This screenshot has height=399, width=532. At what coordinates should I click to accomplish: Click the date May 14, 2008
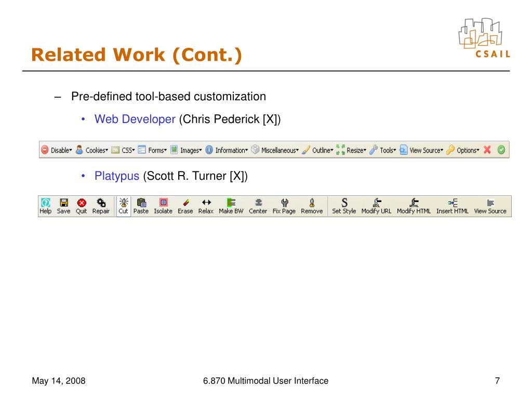59,381
